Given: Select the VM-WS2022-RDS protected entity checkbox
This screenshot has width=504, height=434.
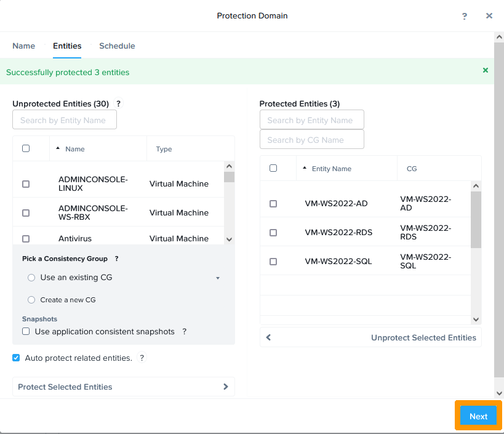Looking at the screenshot, I should [x=273, y=233].
